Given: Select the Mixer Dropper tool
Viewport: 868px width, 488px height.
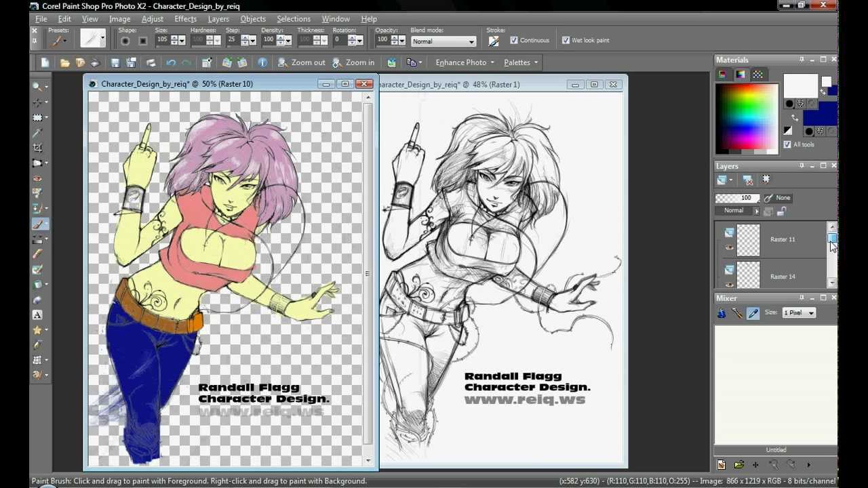Looking at the screenshot, I should 753,312.
